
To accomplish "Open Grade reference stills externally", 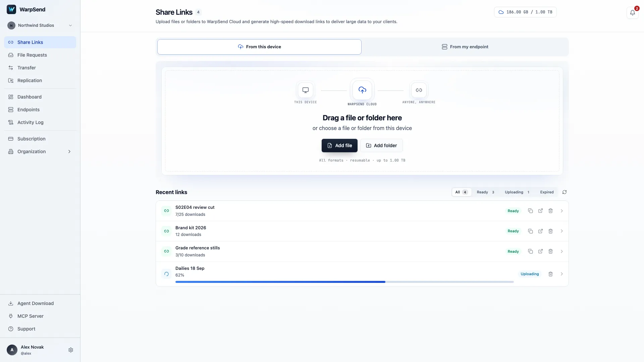I will [540, 251].
